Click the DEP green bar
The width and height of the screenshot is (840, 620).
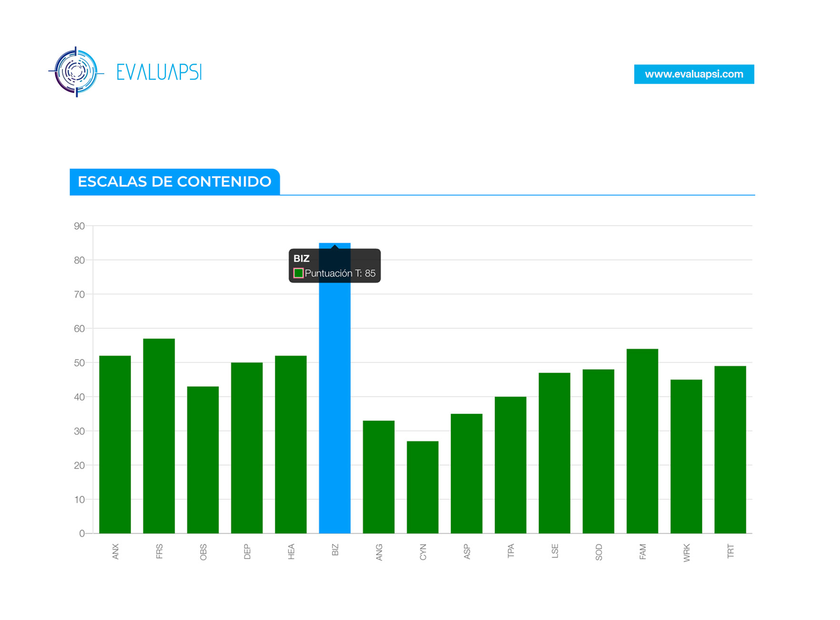coord(247,448)
